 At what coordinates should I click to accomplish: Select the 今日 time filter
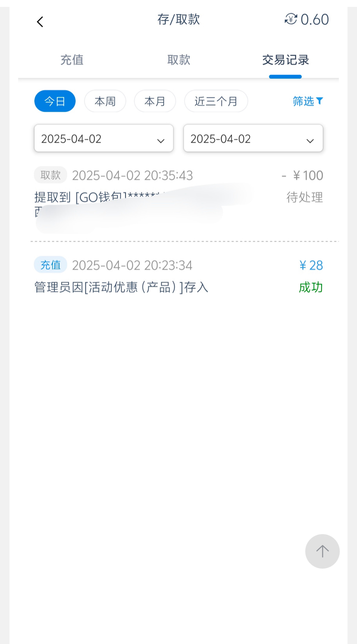point(55,101)
